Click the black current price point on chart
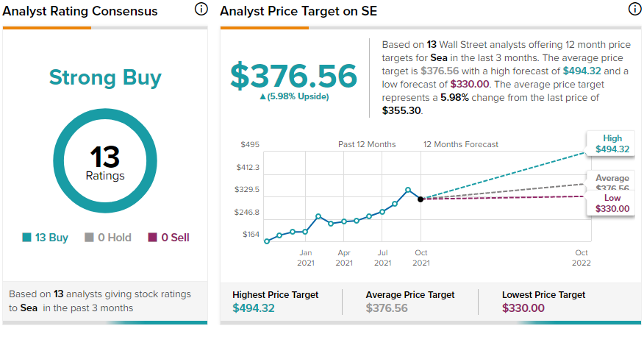 coord(421,199)
